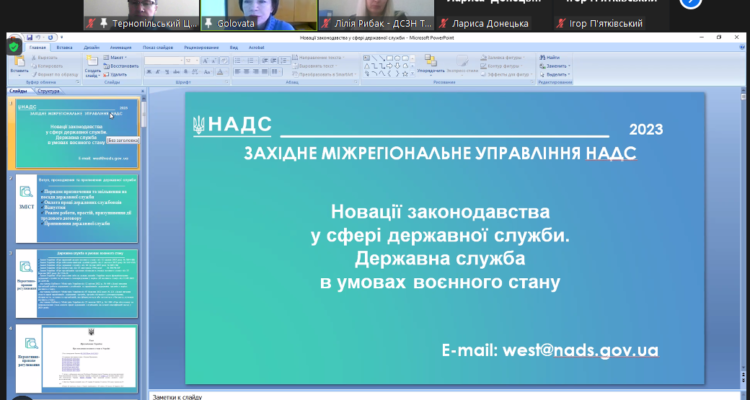Click the Вырезать button
The width and height of the screenshot is (750, 400).
pos(44,57)
